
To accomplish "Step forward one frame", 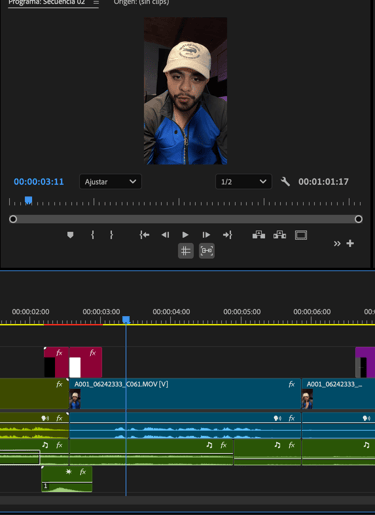I will [206, 235].
